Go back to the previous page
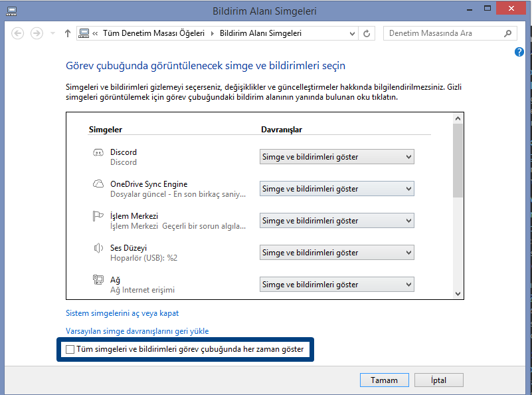The height and width of the screenshot is (395, 532). pos(18,33)
